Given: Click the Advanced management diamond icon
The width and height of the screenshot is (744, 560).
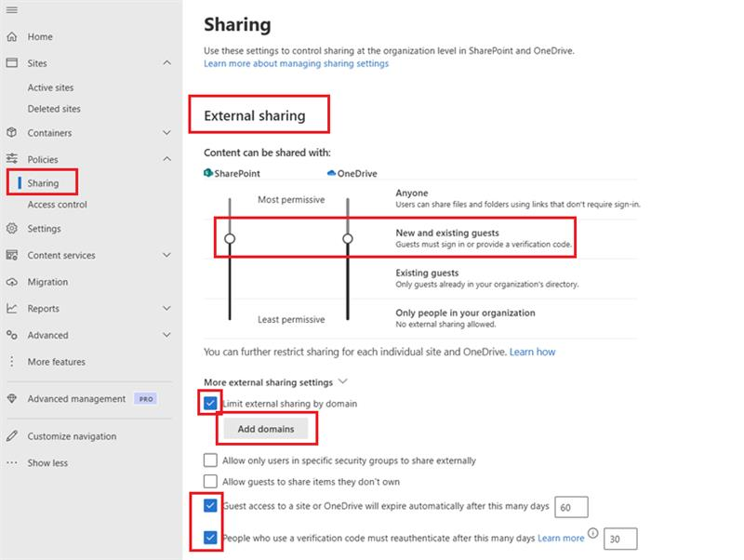Looking at the screenshot, I should (12, 399).
